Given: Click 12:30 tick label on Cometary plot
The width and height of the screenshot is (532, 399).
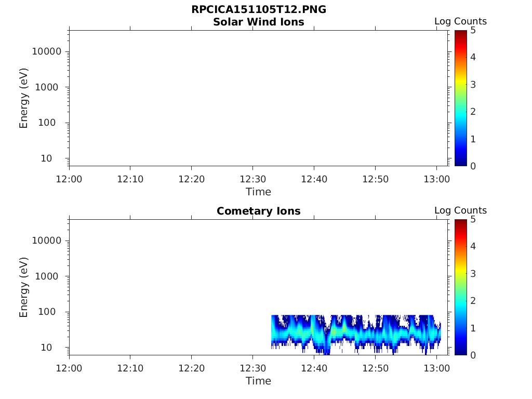Looking at the screenshot, I should [x=253, y=368].
